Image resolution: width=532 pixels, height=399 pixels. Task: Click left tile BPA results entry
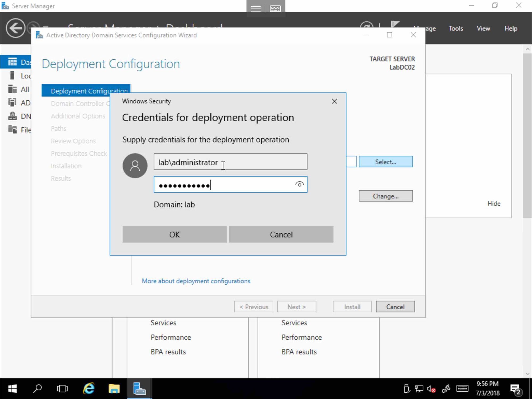(168, 352)
